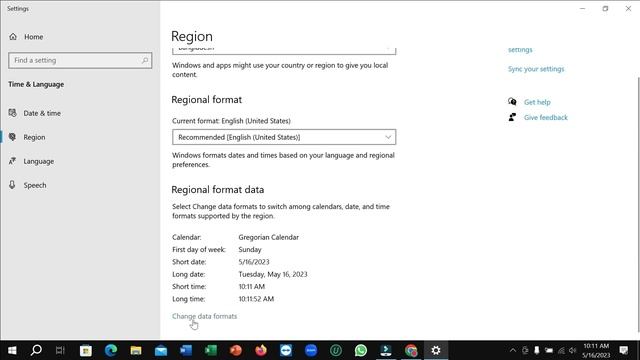Open WhatsApp from taskbar
The image size is (640, 360).
click(361, 350)
